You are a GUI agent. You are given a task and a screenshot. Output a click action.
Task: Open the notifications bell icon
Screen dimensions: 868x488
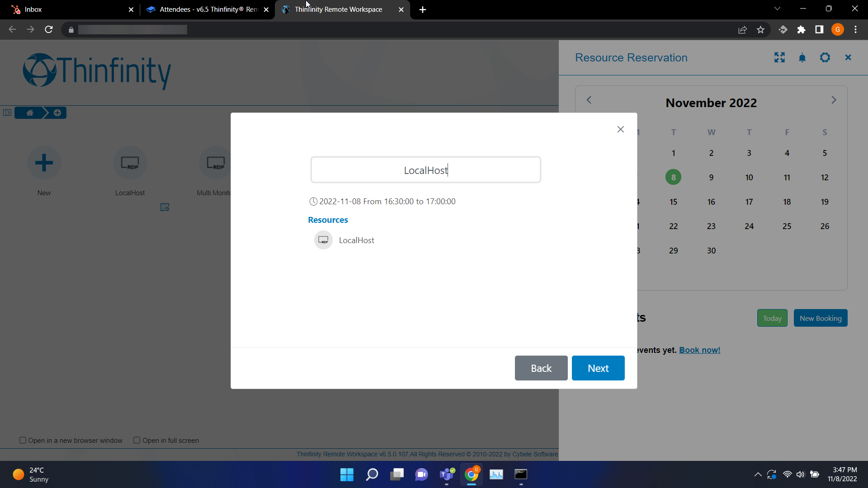(802, 57)
